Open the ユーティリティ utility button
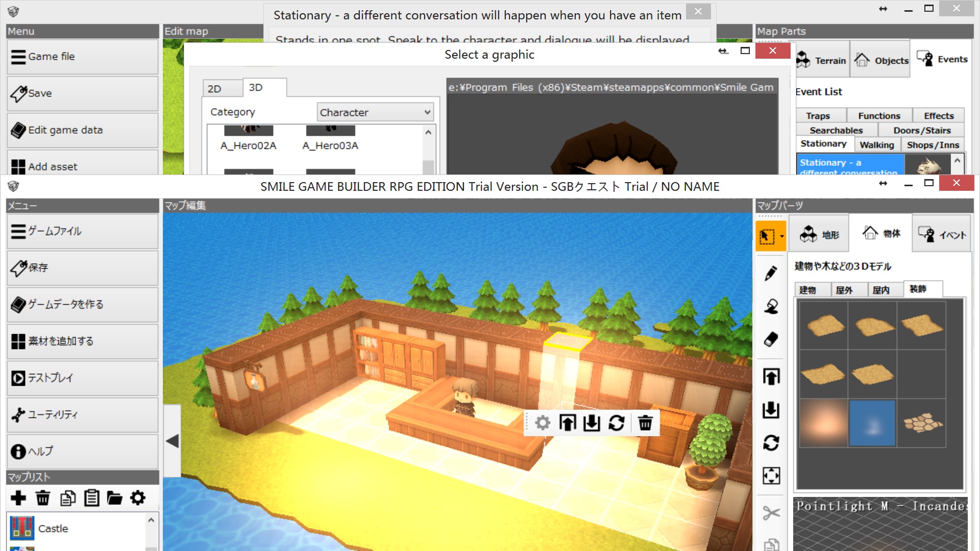This screenshot has width=980, height=551. pyautogui.click(x=82, y=415)
